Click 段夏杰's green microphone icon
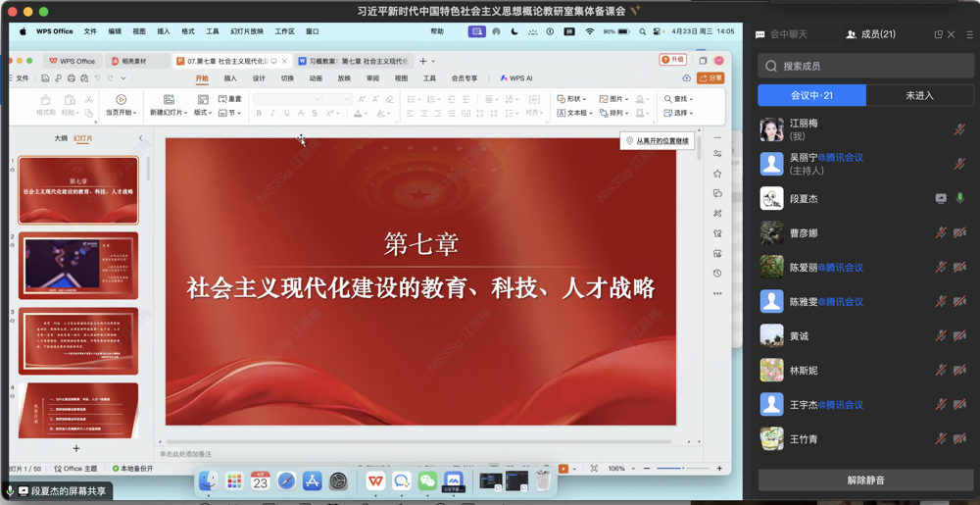 click(x=959, y=198)
